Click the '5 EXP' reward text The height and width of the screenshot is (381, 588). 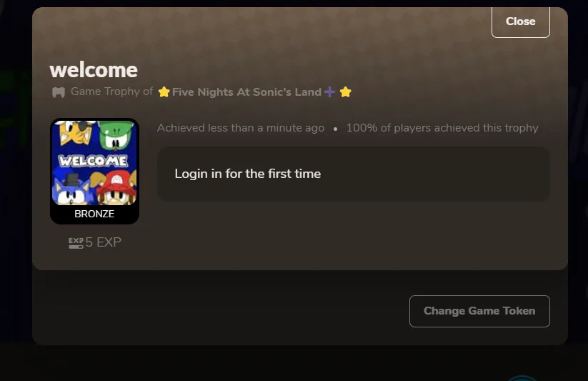pyautogui.click(x=103, y=242)
